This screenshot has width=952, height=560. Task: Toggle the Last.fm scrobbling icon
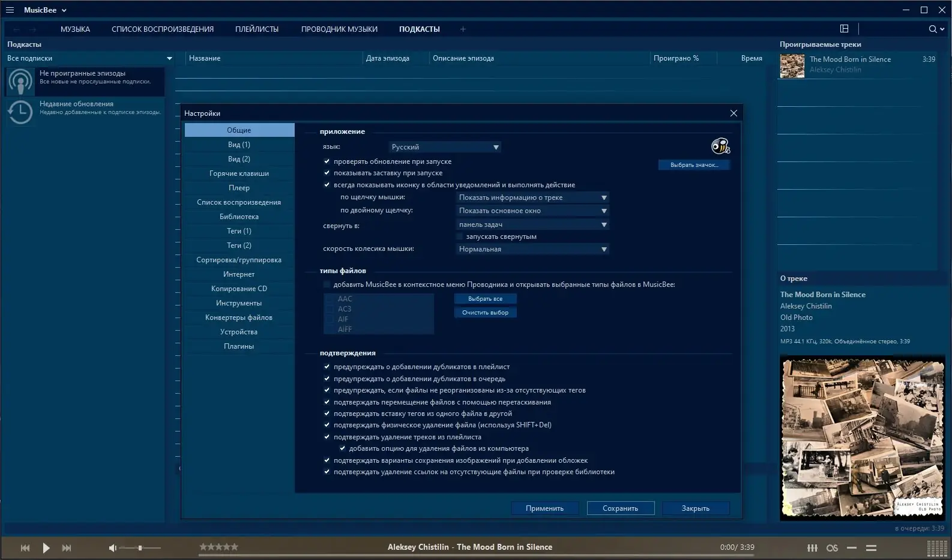pyautogui.click(x=832, y=548)
